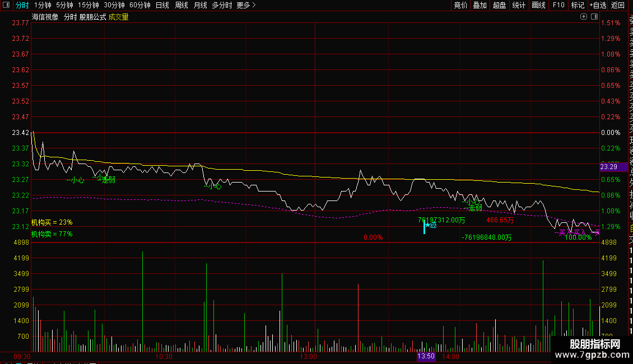This screenshot has height=364, width=633.
Task: Click the up-arrow icon above the chart
Action: tap(583, 17)
